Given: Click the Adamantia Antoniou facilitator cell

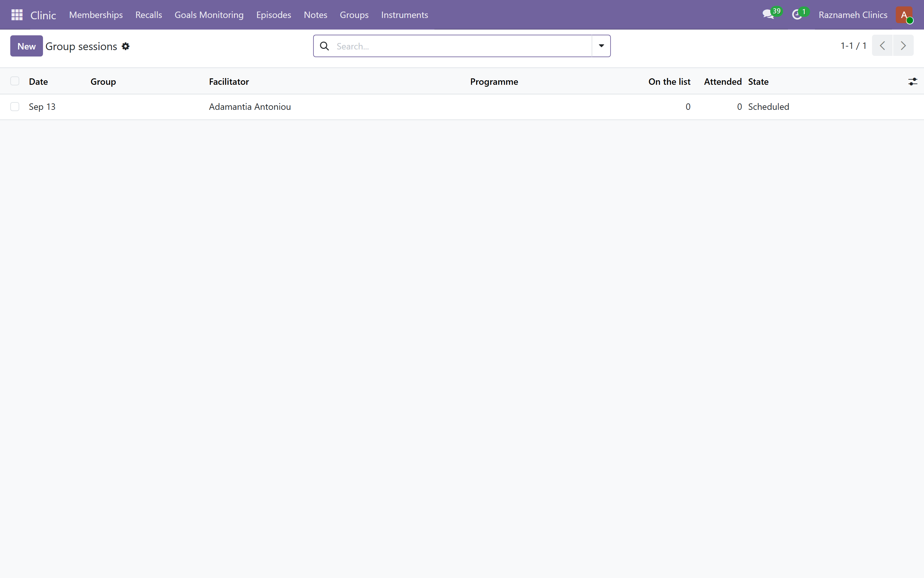Looking at the screenshot, I should coord(250,107).
